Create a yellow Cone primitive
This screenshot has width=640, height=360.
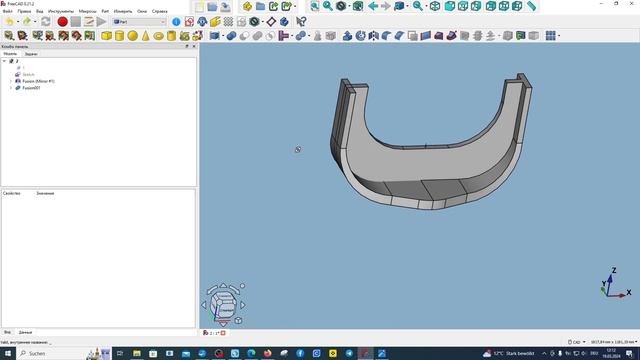[146, 36]
